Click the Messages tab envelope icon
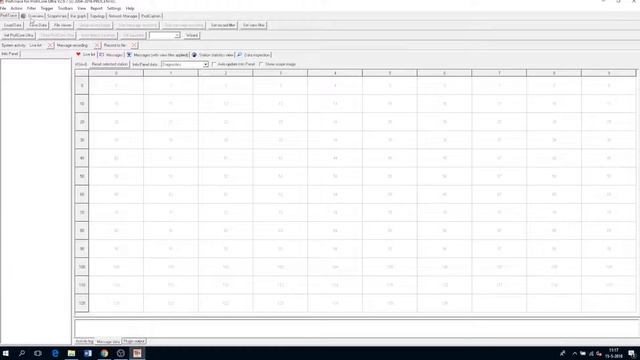 click(x=102, y=54)
